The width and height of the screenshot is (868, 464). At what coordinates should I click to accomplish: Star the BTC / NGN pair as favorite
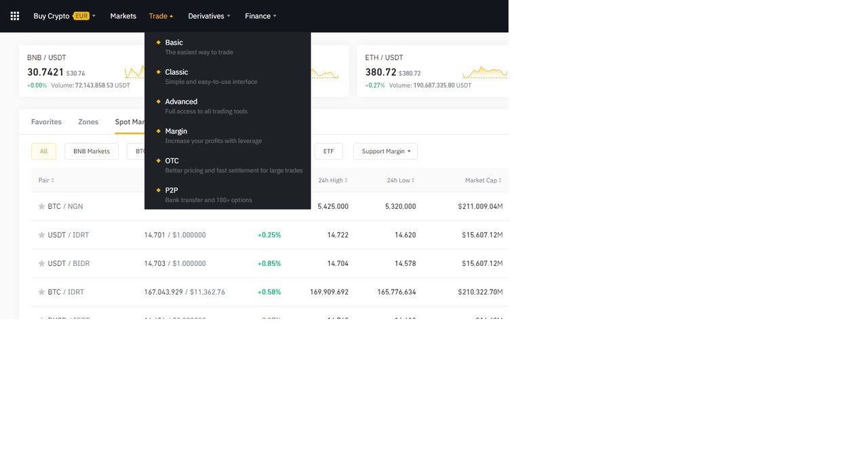(41, 206)
